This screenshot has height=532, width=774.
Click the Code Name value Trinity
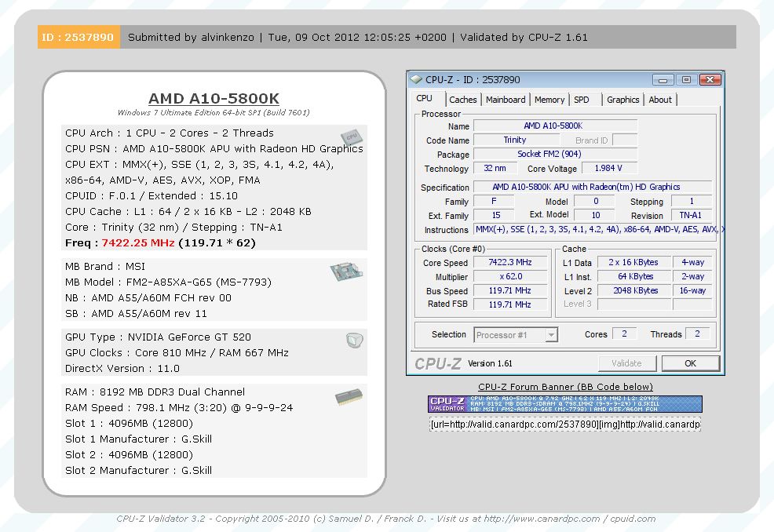pos(515,140)
